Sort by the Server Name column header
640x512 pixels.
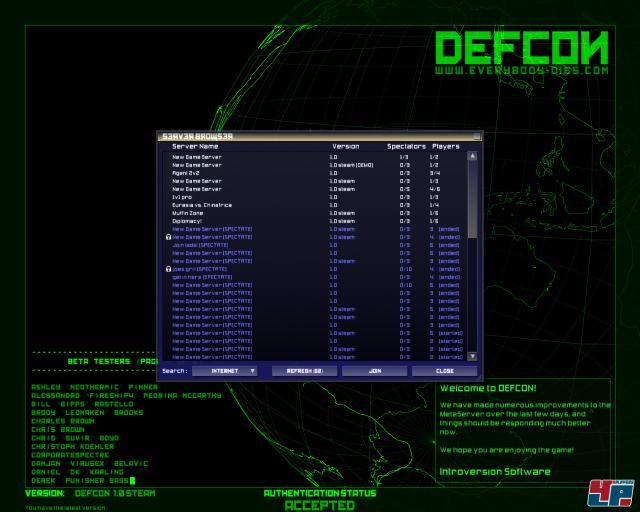(195, 146)
